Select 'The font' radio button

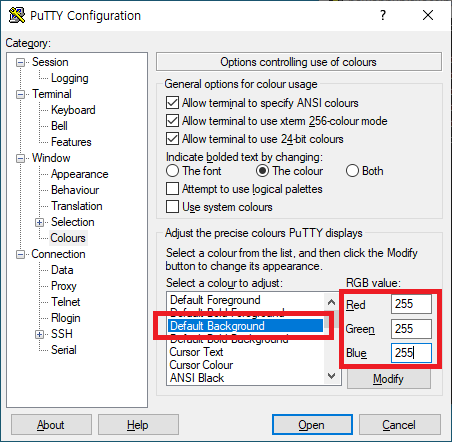[x=172, y=171]
